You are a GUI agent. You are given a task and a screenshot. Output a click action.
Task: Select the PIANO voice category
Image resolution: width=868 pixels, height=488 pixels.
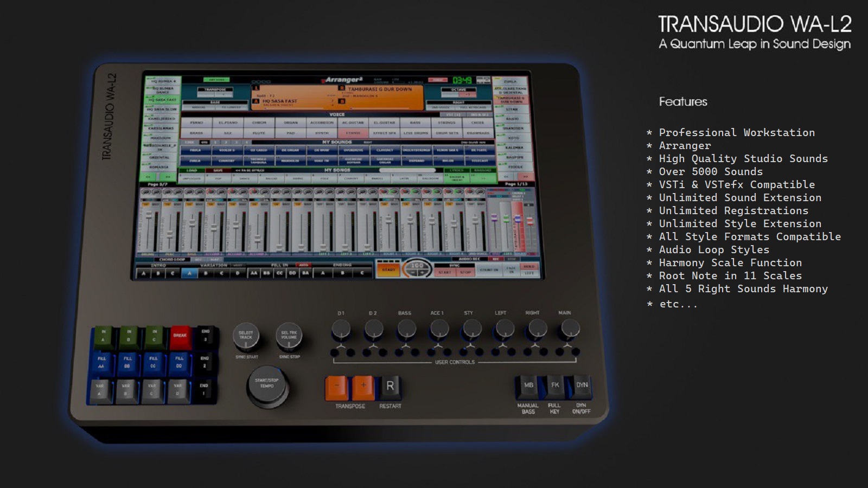tap(196, 123)
